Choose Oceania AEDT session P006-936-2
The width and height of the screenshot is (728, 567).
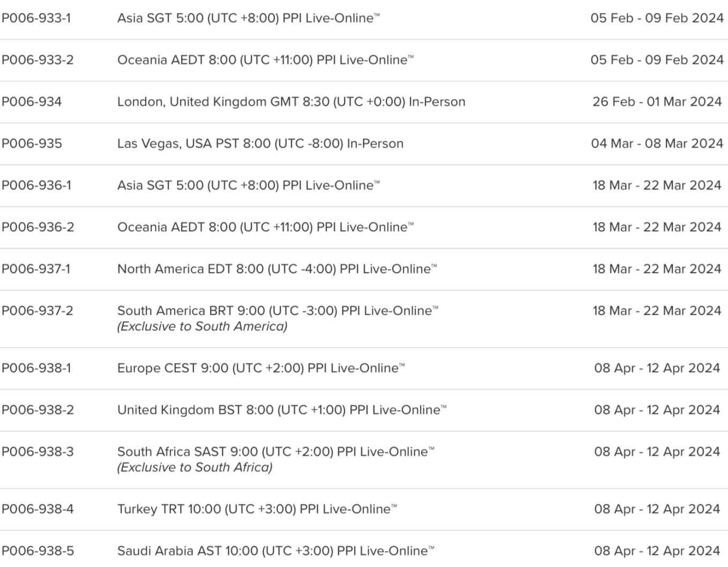266,227
